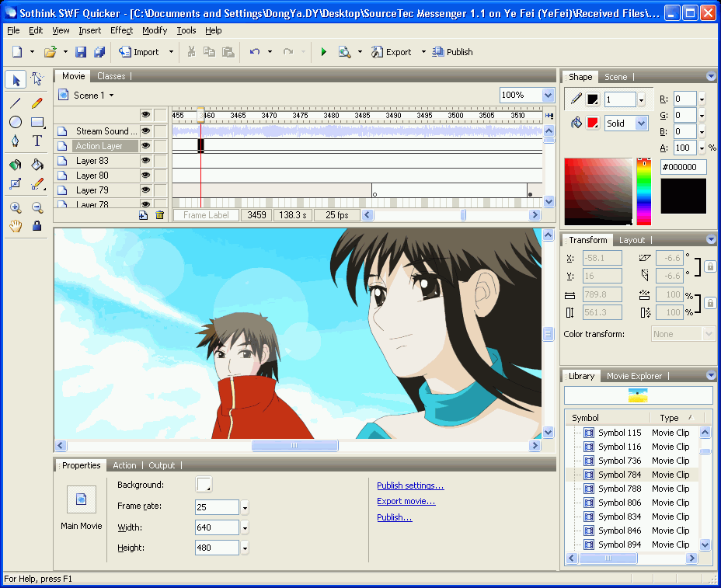Image resolution: width=721 pixels, height=588 pixels.
Task: Toggle the scale constraint lock in Transform
Action: pyautogui.click(x=710, y=304)
